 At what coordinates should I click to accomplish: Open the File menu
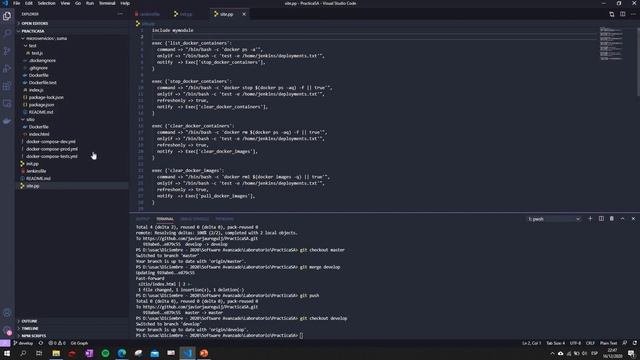(17, 3)
